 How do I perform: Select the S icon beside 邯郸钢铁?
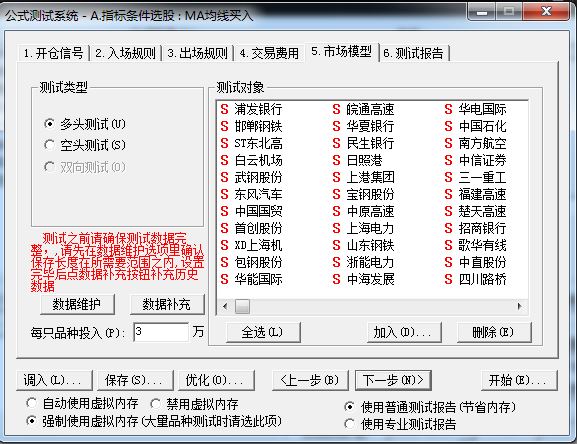tap(224, 126)
